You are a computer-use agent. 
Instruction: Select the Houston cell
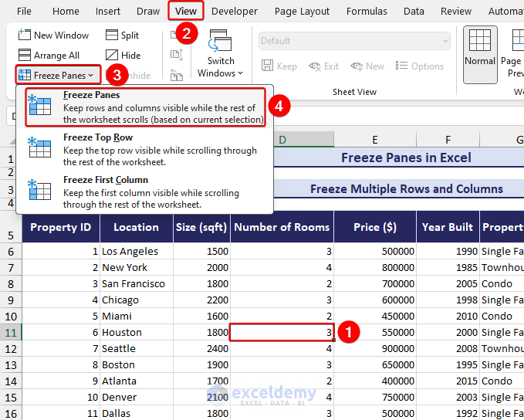click(x=137, y=333)
